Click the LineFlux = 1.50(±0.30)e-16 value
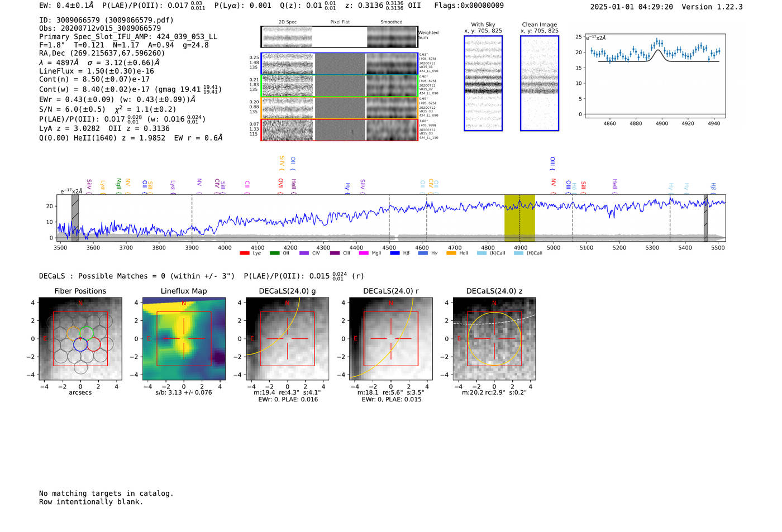The width and height of the screenshot is (782, 532). point(96,71)
